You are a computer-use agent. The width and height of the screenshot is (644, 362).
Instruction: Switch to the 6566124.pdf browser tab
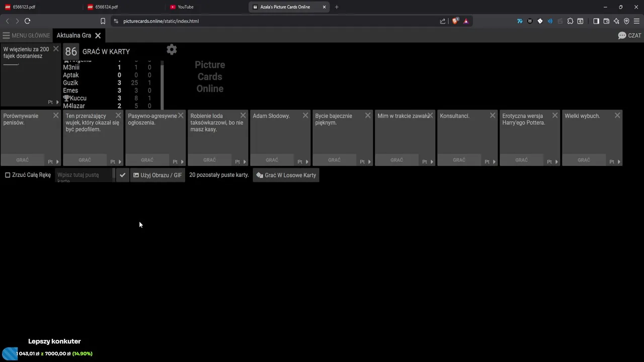(x=124, y=7)
